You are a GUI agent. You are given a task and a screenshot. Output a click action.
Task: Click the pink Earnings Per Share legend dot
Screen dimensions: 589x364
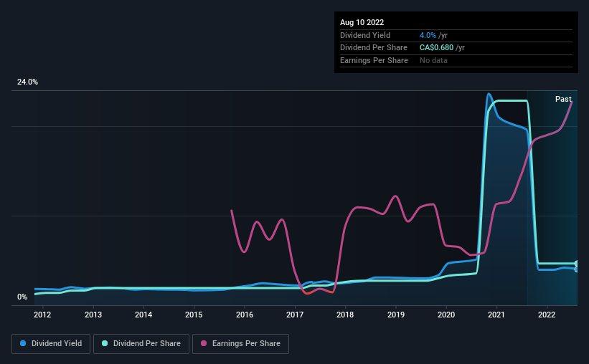[204, 343]
